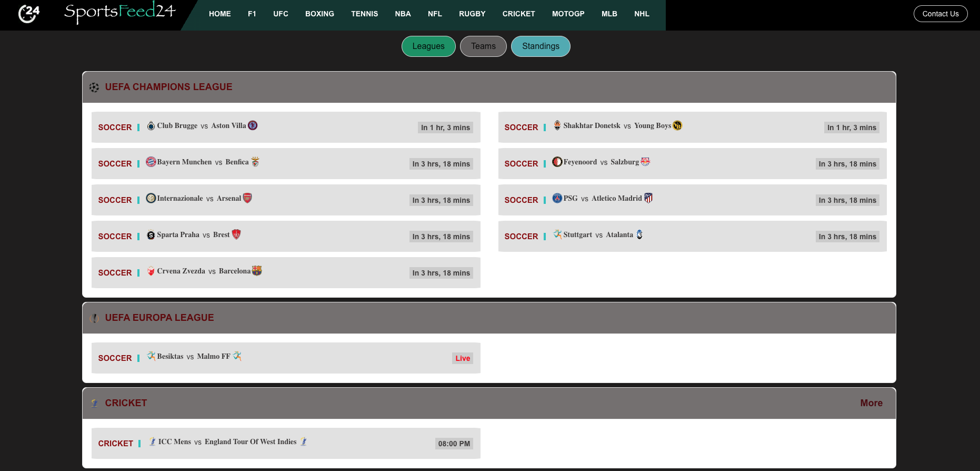Click the Sparta Praha team crest

pyautogui.click(x=151, y=235)
